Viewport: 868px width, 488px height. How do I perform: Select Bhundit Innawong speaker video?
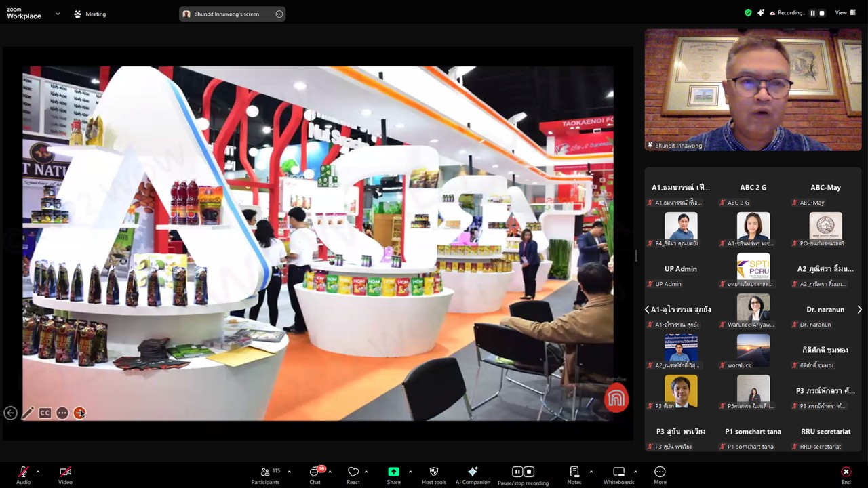(753, 89)
